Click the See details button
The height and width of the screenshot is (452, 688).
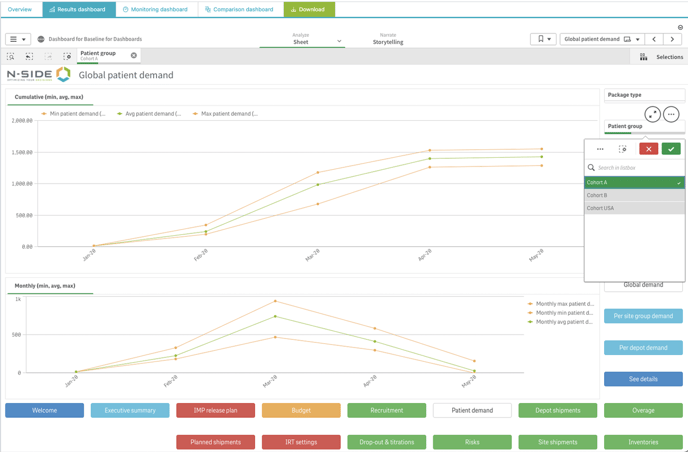click(643, 379)
